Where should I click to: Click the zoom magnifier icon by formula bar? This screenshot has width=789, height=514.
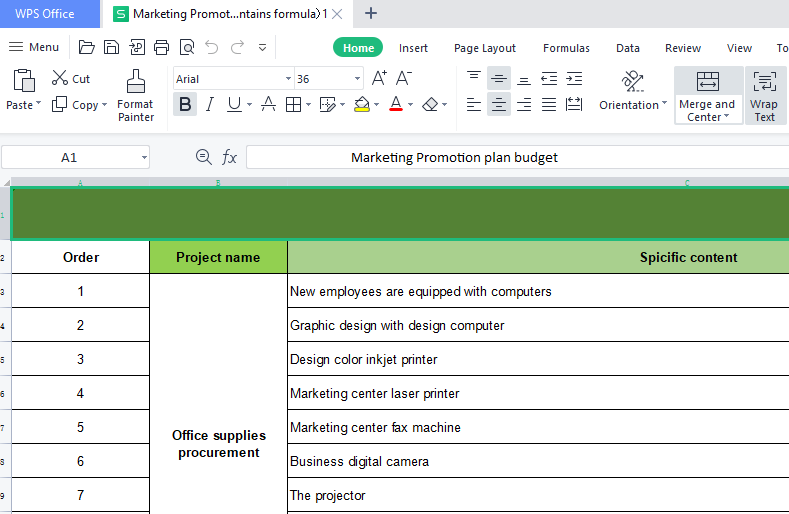click(x=203, y=157)
